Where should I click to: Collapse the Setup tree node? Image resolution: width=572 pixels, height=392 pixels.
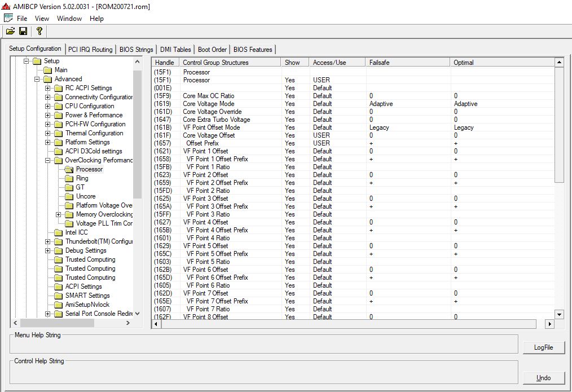coord(27,61)
